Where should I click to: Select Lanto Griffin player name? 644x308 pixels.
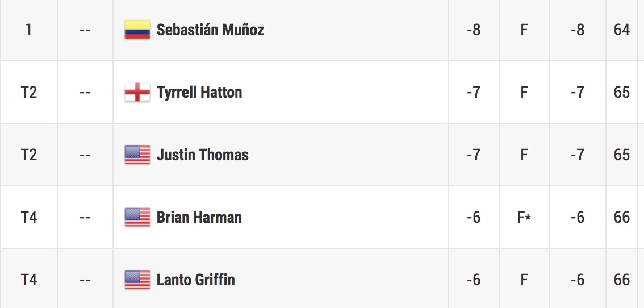pos(196,280)
